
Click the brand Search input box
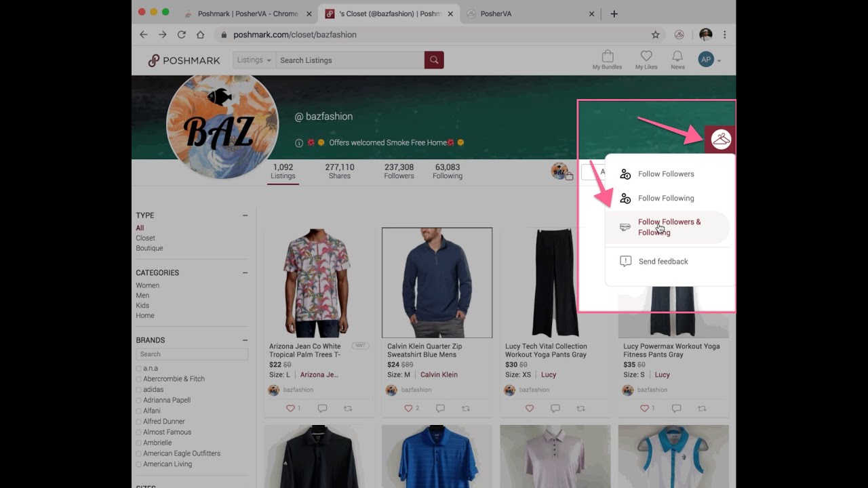tap(192, 354)
